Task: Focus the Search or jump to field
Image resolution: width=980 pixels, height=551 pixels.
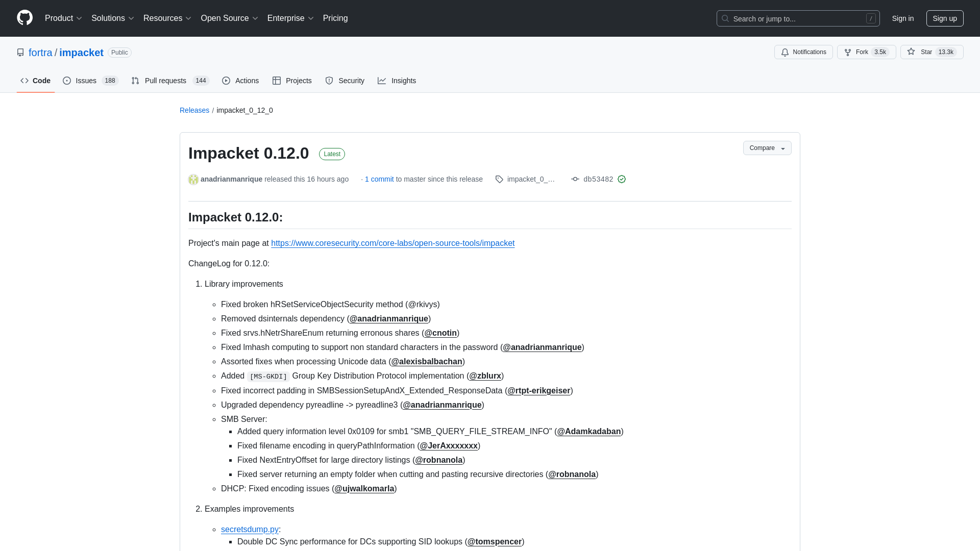Action: (798, 18)
